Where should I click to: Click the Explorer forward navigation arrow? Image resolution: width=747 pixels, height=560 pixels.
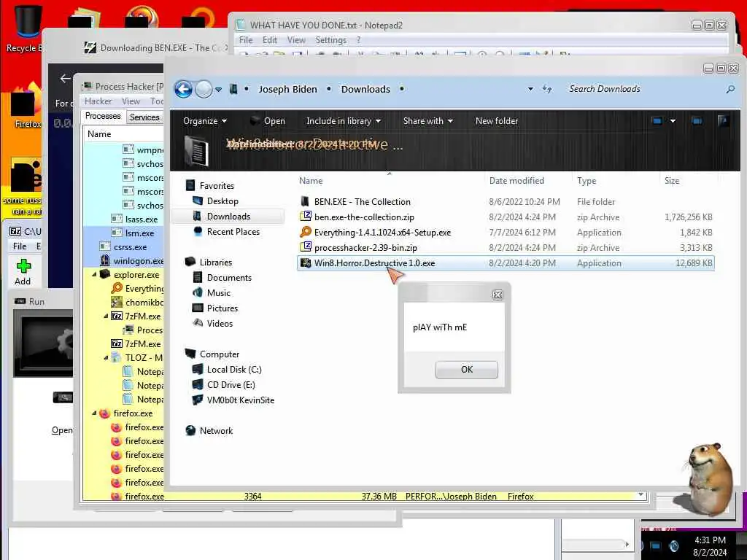coord(204,89)
